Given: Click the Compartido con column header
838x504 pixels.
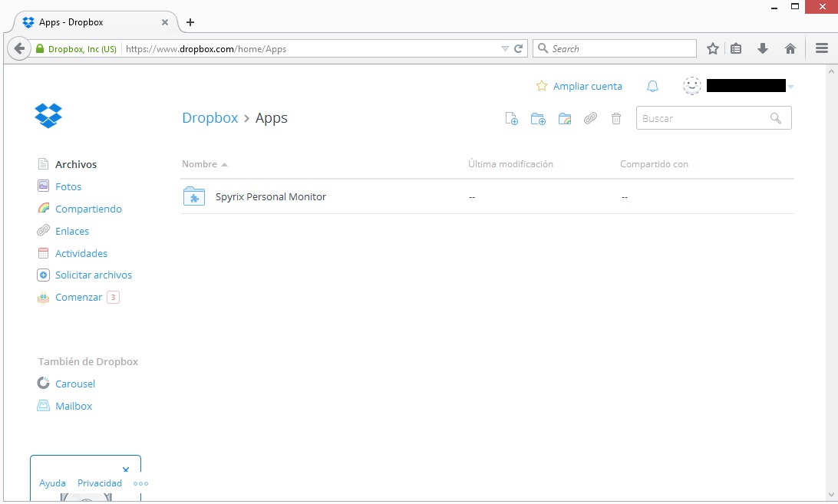Looking at the screenshot, I should tap(654, 164).
